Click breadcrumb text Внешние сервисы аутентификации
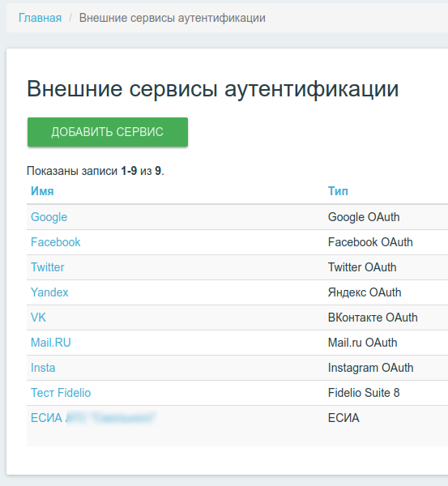448x486 pixels. (x=172, y=18)
